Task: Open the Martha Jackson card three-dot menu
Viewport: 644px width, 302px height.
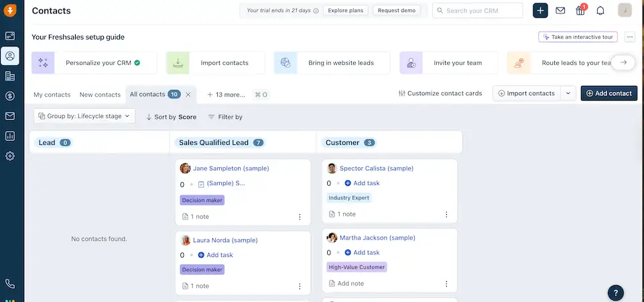Action: pos(446,283)
